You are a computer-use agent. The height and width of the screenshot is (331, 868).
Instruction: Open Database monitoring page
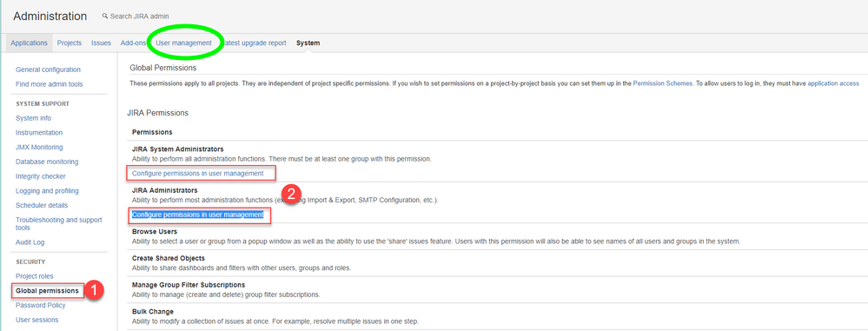tap(47, 162)
